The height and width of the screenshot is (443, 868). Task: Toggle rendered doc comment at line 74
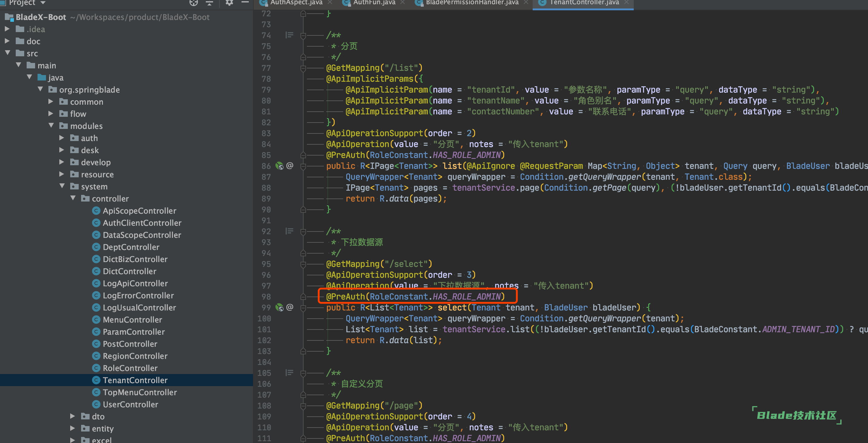point(289,35)
